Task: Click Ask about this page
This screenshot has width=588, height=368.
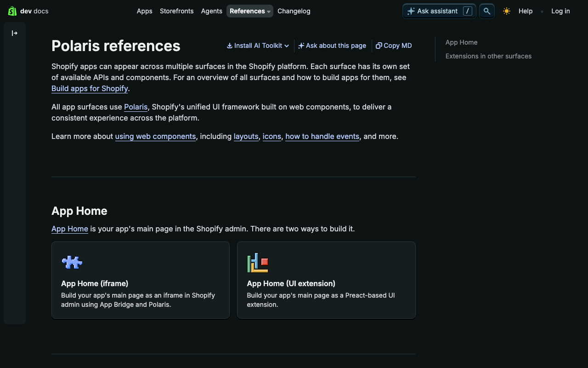Action: click(x=332, y=46)
